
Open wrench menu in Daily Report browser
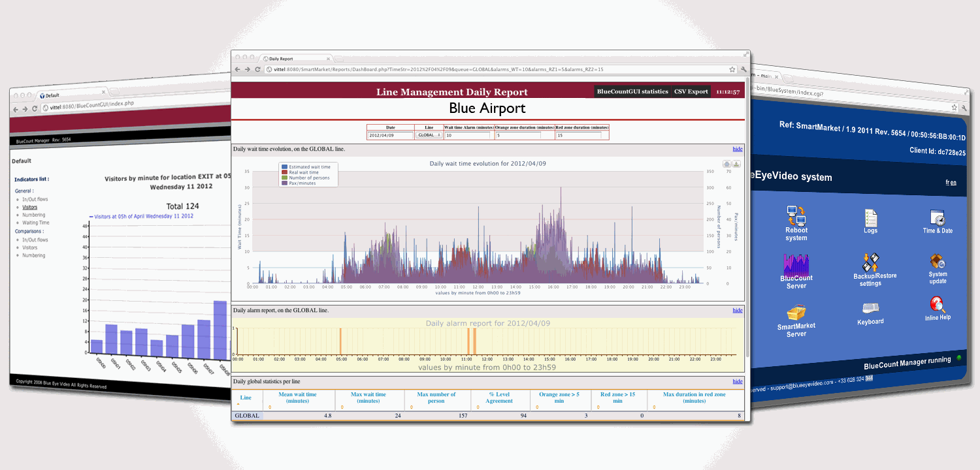(x=743, y=69)
